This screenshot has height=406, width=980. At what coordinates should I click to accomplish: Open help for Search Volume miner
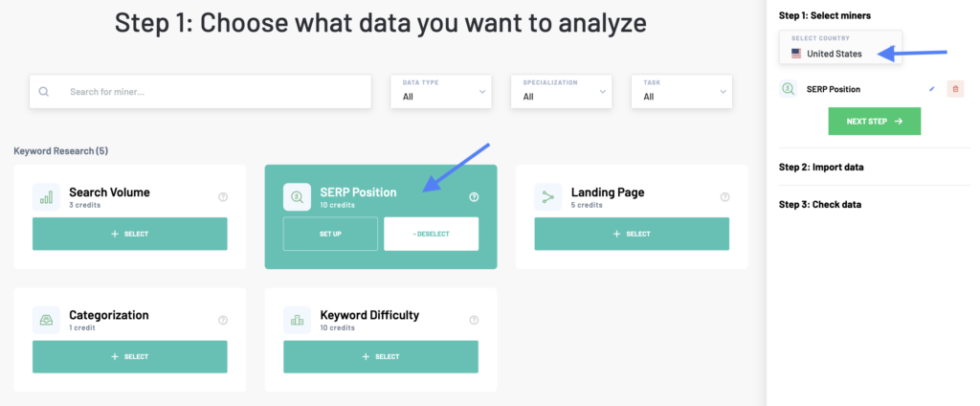[223, 197]
